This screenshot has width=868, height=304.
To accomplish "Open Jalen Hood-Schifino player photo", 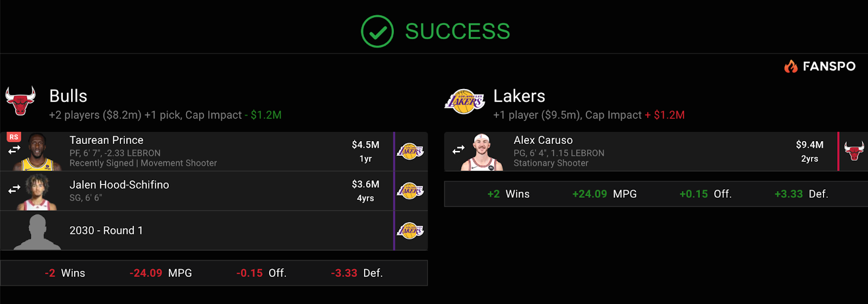I will 37,192.
